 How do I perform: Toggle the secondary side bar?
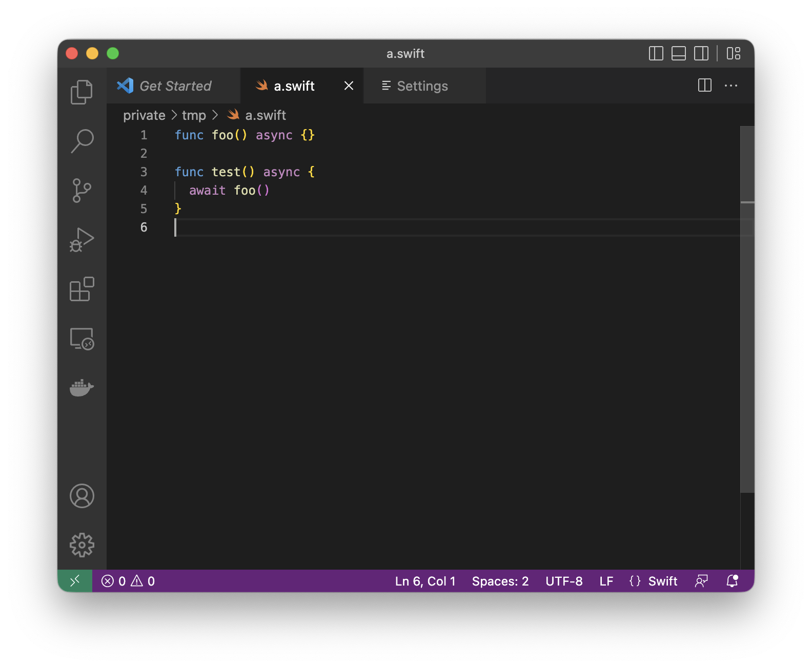(x=701, y=53)
